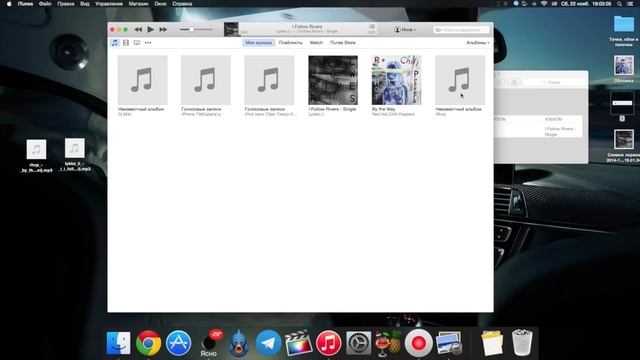The height and width of the screenshot is (360, 640).
Task: Switch to the Movies library icon
Action: tap(126, 42)
